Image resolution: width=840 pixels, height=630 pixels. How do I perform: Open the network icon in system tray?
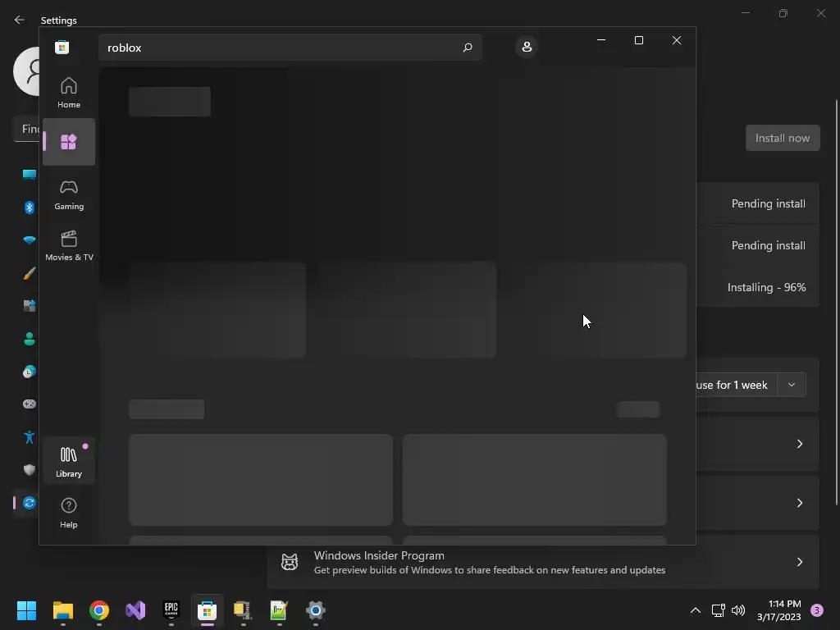[x=718, y=610]
